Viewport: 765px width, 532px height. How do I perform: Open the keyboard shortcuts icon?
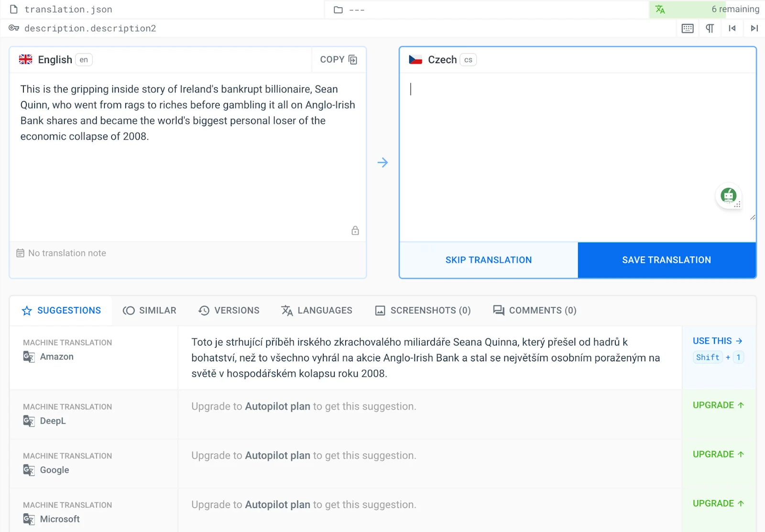688,28
